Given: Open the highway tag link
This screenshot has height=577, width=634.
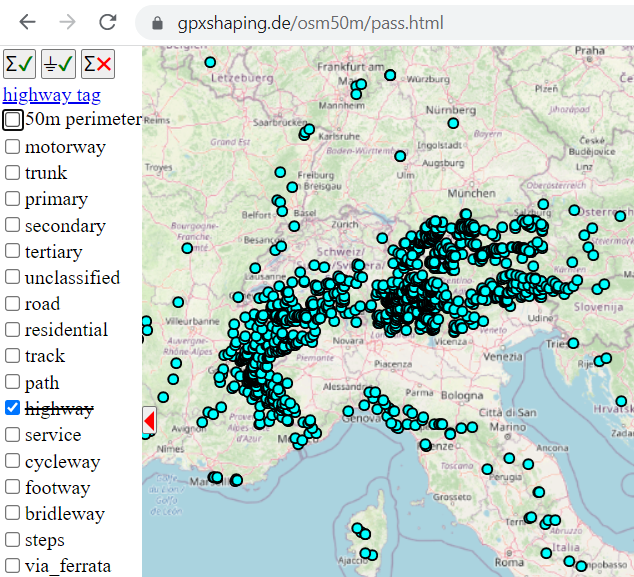Looking at the screenshot, I should [52, 95].
